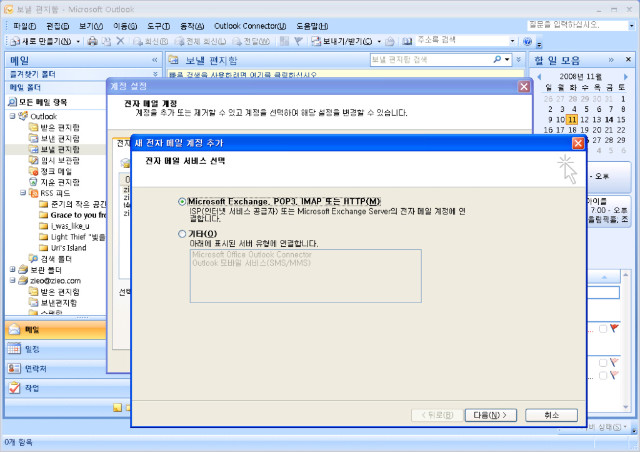Click the address book toolbar icon
This screenshot has height=452, width=640.
(x=407, y=41)
